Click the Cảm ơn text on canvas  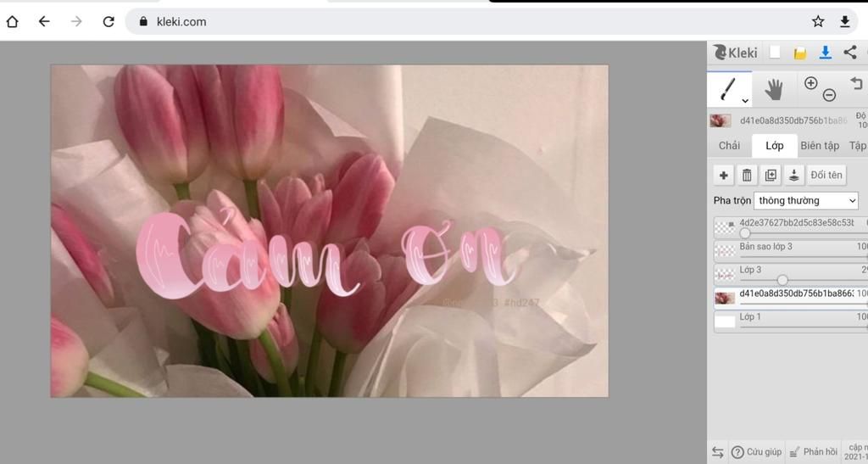[326, 254]
